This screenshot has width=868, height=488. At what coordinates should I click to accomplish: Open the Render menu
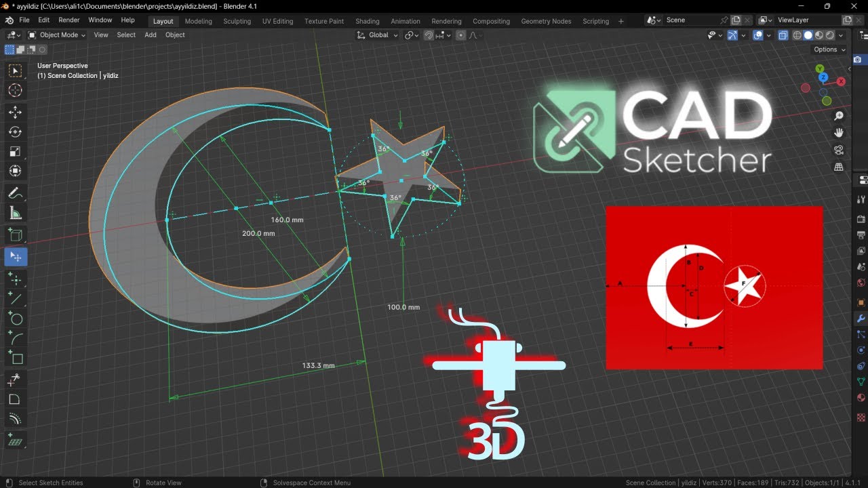(x=69, y=20)
